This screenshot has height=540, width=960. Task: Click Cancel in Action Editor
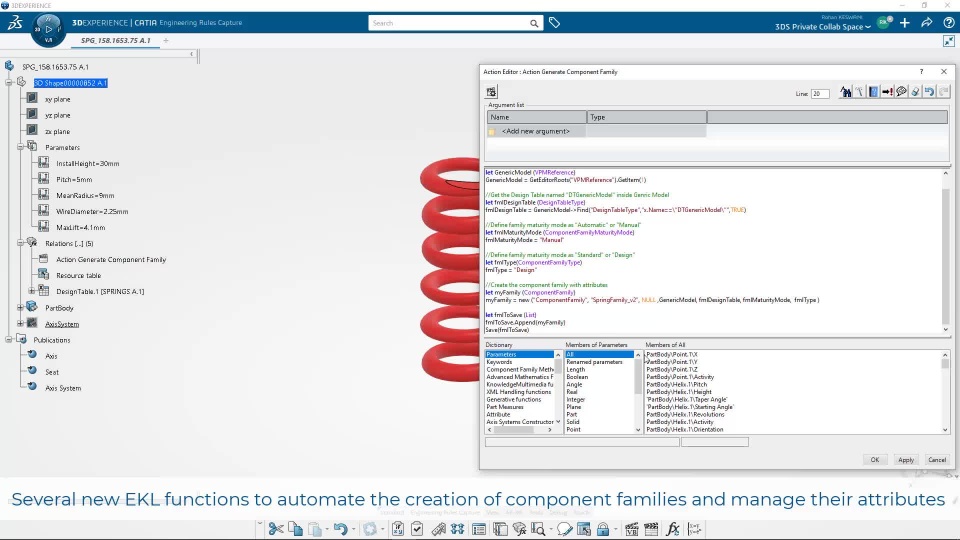point(937,460)
